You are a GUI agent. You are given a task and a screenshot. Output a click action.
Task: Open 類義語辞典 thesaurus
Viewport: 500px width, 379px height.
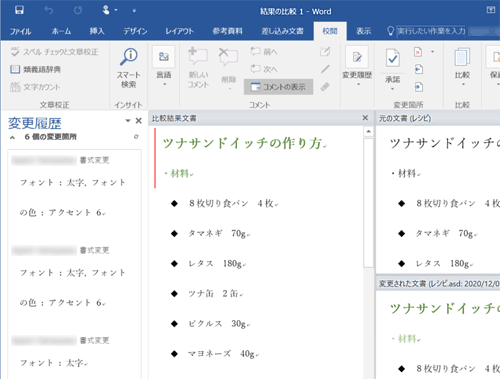click(x=35, y=69)
